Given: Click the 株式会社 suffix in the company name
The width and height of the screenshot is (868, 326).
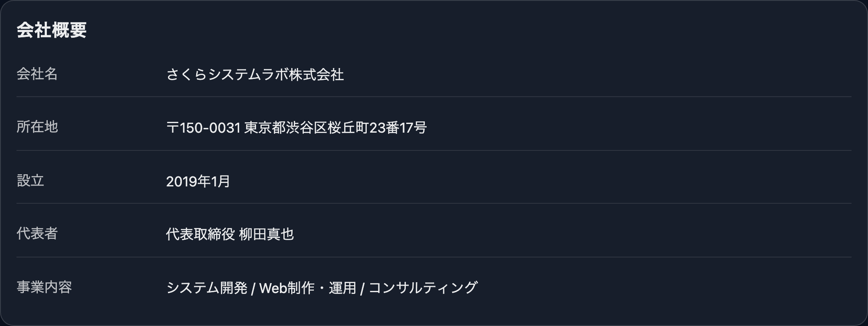Looking at the screenshot, I should [x=316, y=75].
